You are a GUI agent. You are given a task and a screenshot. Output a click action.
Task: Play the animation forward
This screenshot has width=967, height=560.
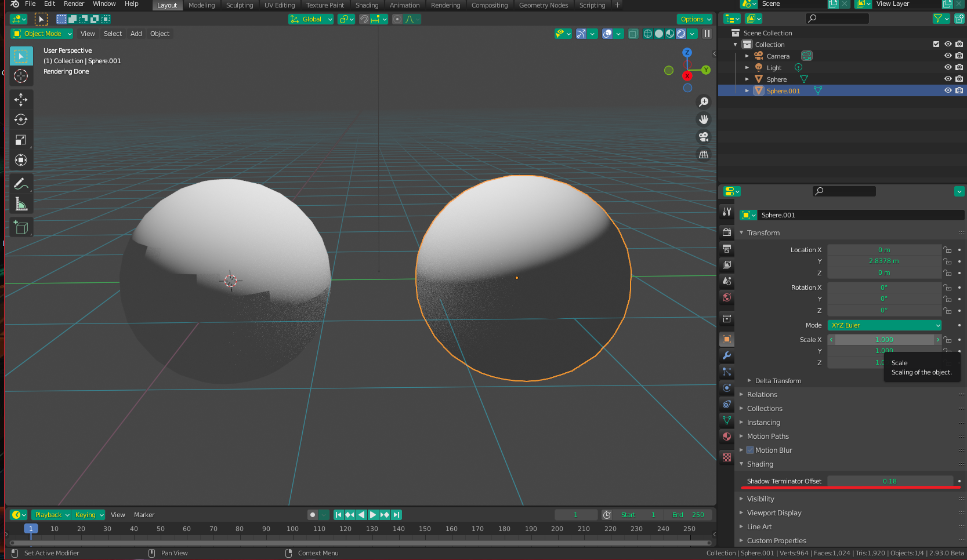[373, 515]
